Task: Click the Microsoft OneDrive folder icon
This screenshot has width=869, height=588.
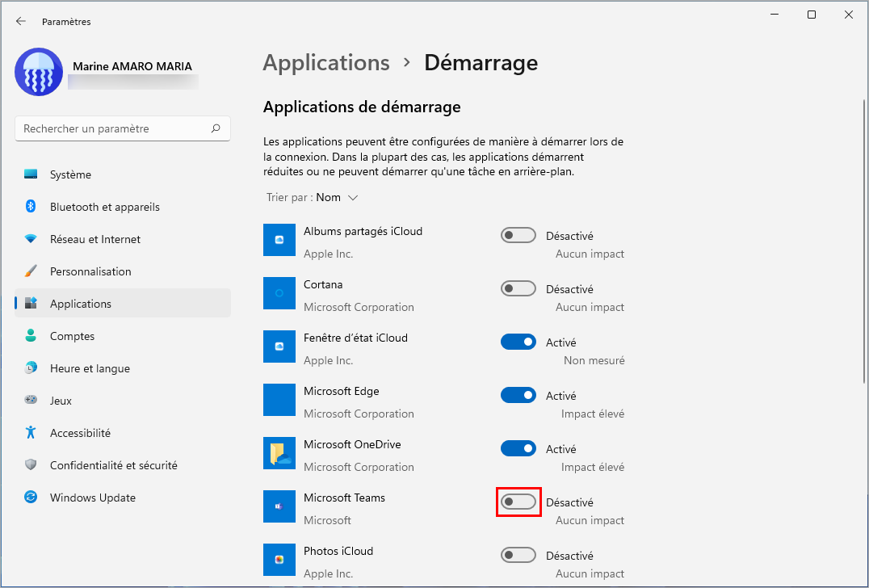Action: pos(279,453)
